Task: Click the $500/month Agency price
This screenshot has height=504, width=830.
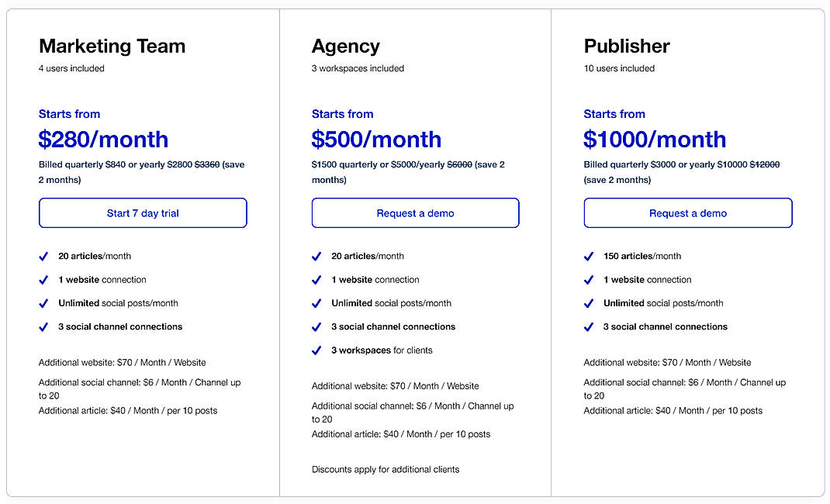Action: (x=376, y=140)
